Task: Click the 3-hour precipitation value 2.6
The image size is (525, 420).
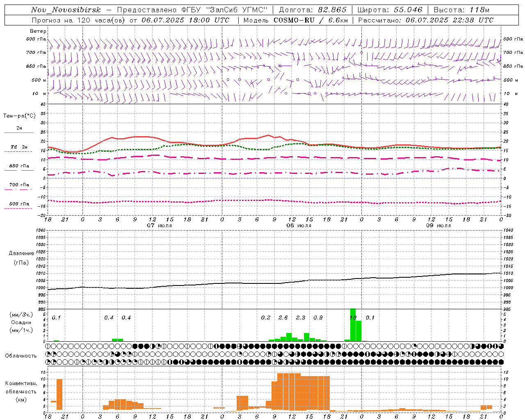Action: pyautogui.click(x=283, y=317)
